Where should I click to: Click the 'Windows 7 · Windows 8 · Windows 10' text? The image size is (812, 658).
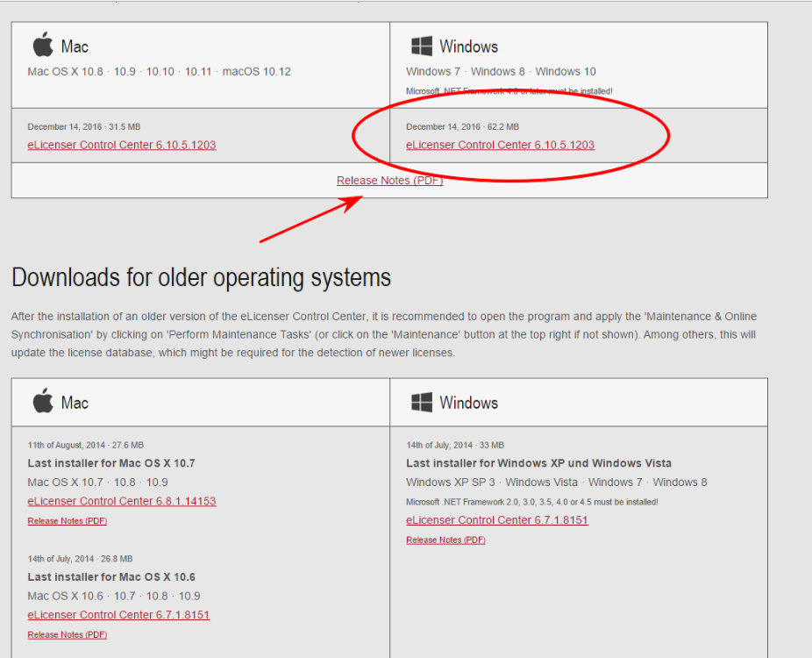click(501, 71)
